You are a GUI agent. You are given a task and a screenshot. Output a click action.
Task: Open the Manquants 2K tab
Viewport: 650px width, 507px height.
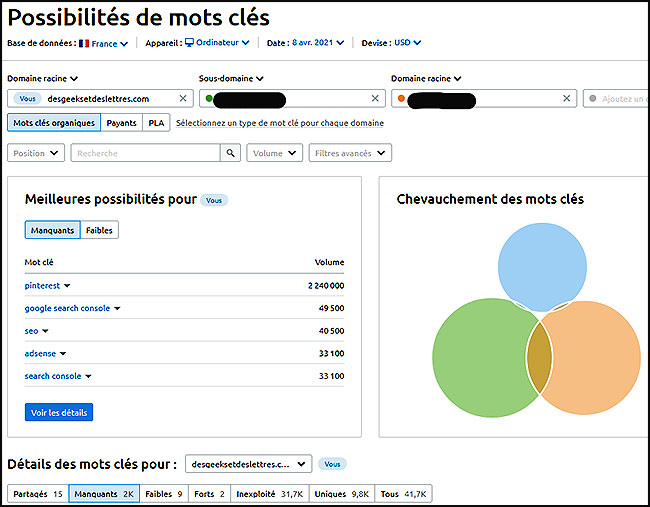[x=104, y=494]
